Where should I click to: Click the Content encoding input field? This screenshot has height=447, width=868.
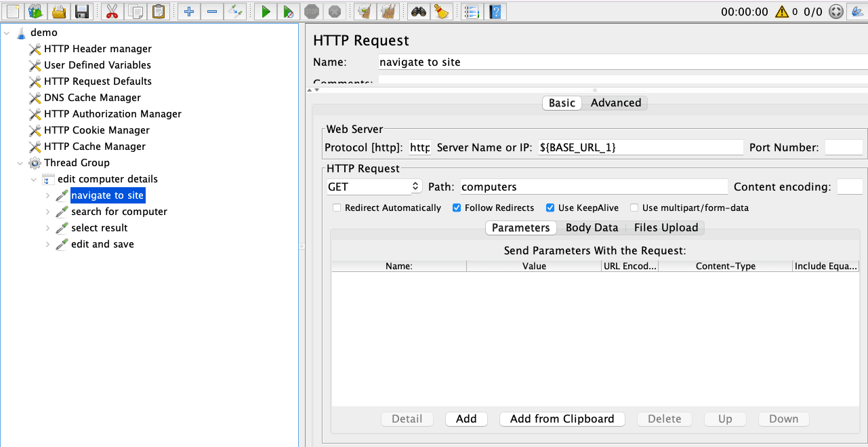pyautogui.click(x=850, y=187)
